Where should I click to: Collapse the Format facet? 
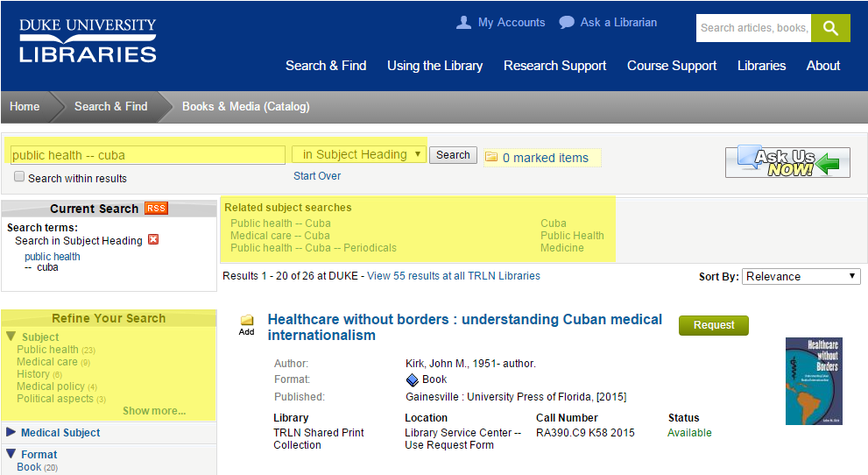[11, 453]
